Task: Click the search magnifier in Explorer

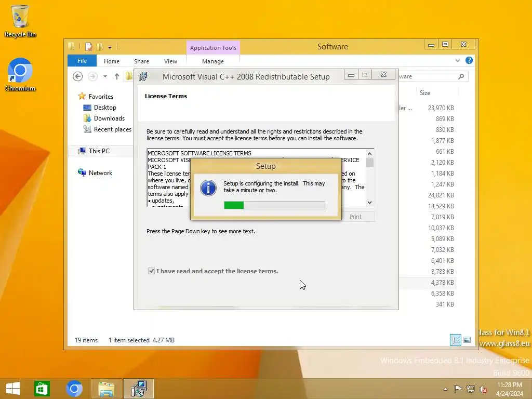Action: click(x=461, y=77)
